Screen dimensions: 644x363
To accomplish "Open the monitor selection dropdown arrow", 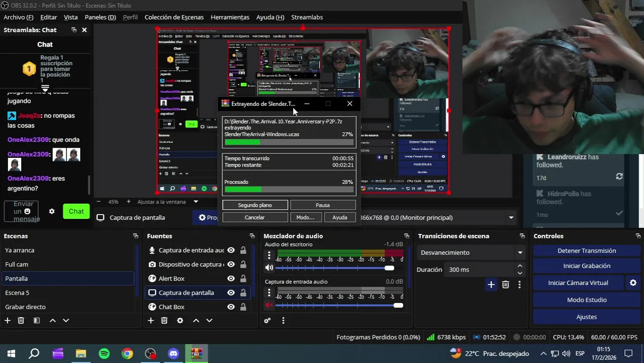I will pyautogui.click(x=511, y=218).
